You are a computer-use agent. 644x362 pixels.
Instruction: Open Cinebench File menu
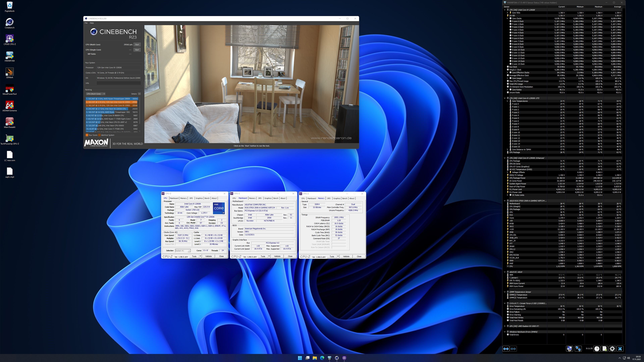click(x=86, y=23)
